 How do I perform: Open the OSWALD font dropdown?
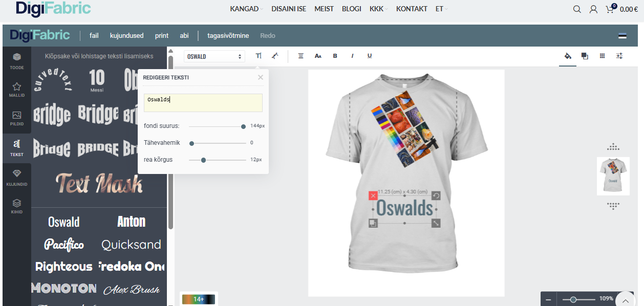click(x=214, y=56)
